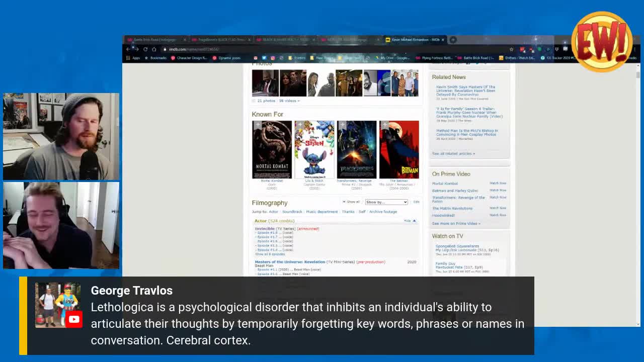The image size is (644, 362).
Task: Open Character Design R... bookmark
Action: click(189, 58)
